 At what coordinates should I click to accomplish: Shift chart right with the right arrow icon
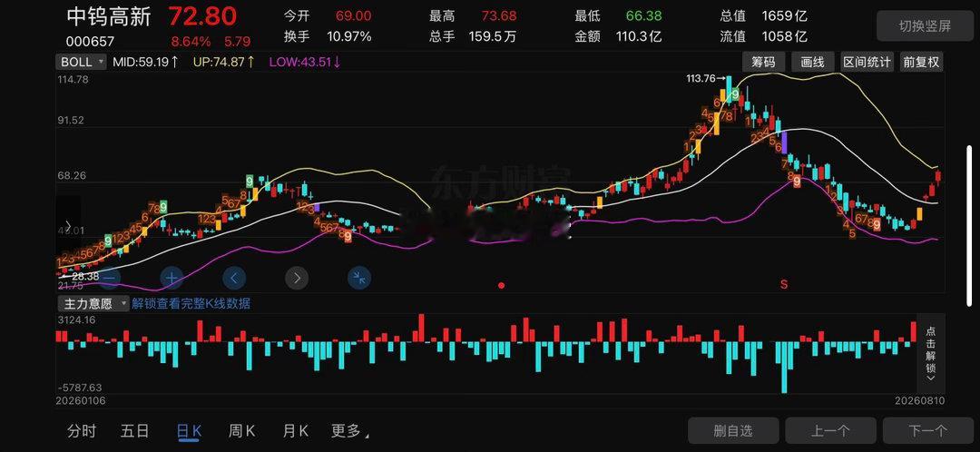[297, 278]
